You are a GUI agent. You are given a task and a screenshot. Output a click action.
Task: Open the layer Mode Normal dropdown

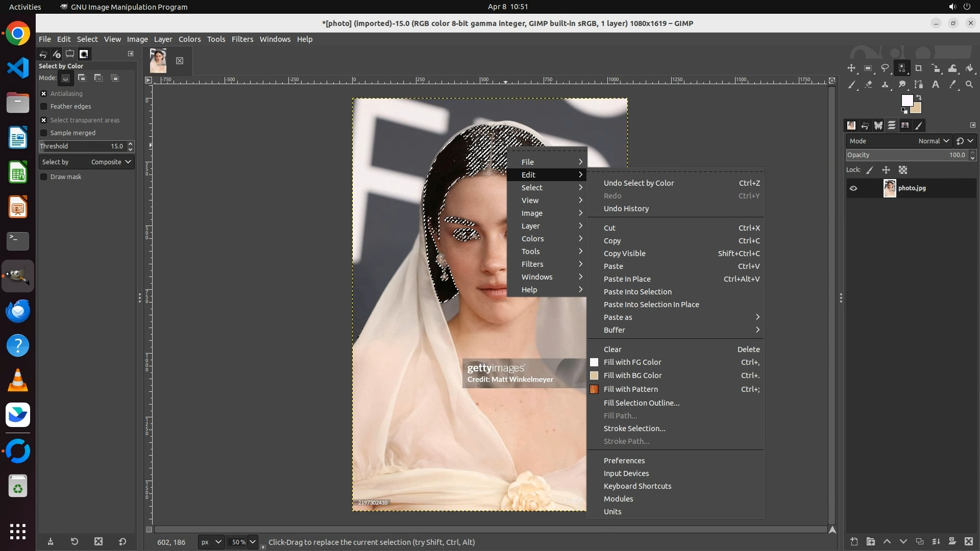934,141
